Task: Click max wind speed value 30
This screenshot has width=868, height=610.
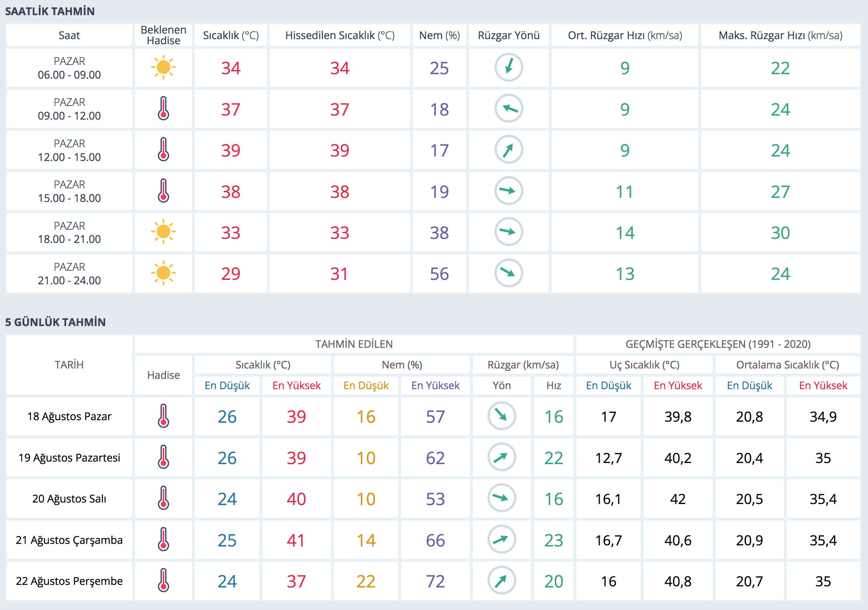Action: (780, 233)
